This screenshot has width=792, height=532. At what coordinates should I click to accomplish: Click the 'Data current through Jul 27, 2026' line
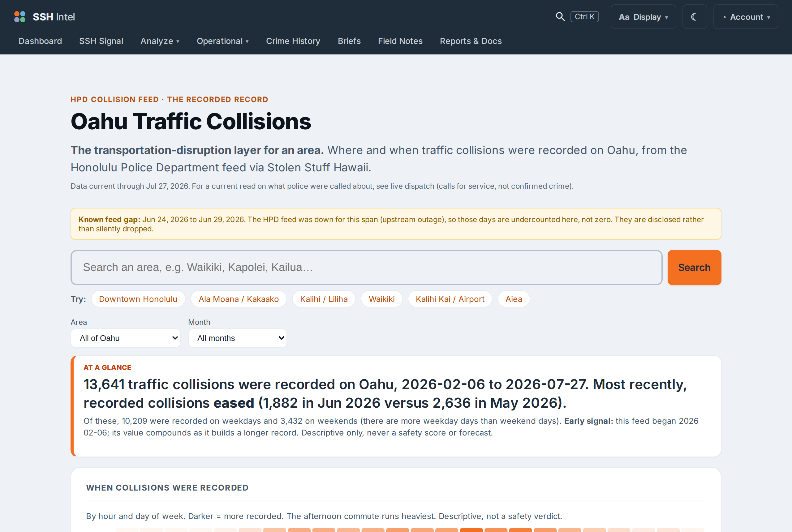click(130, 186)
